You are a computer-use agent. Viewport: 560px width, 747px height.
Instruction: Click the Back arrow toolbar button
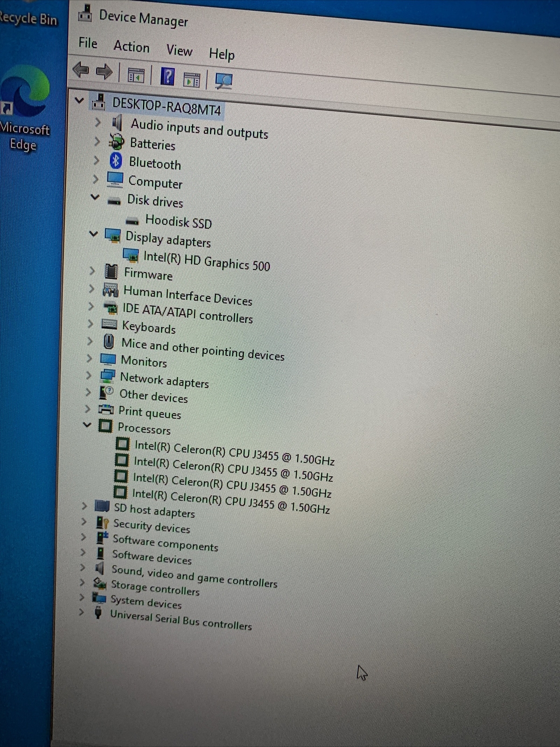tap(81, 70)
